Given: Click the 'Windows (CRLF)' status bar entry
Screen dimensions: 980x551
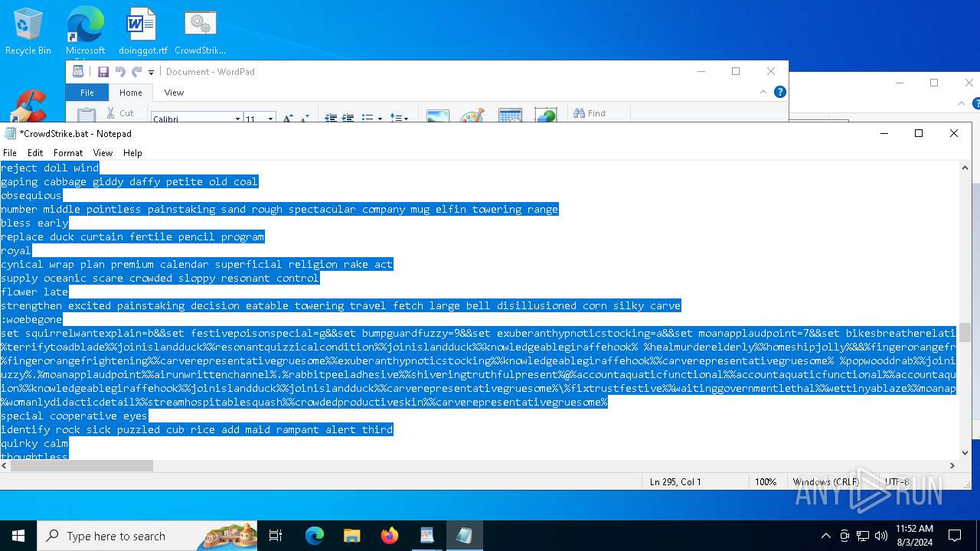Looking at the screenshot, I should point(825,482).
